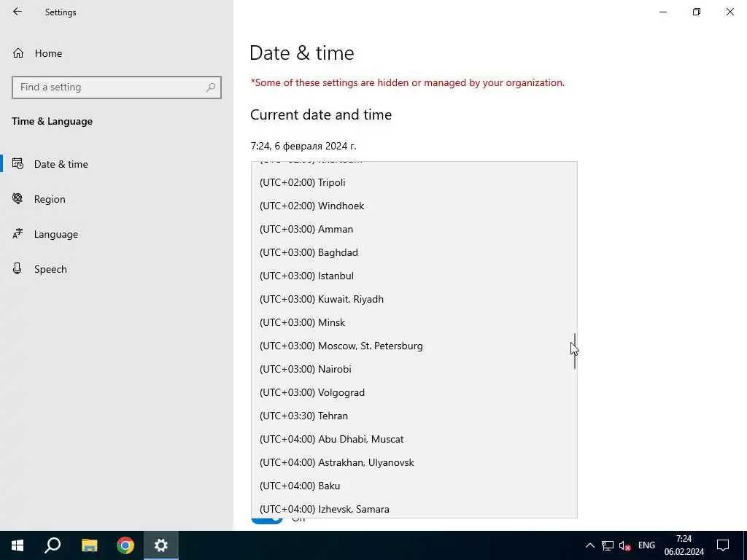Click the search magnifier in Find a setting
Image resolution: width=747 pixels, height=560 pixels.
click(x=211, y=87)
